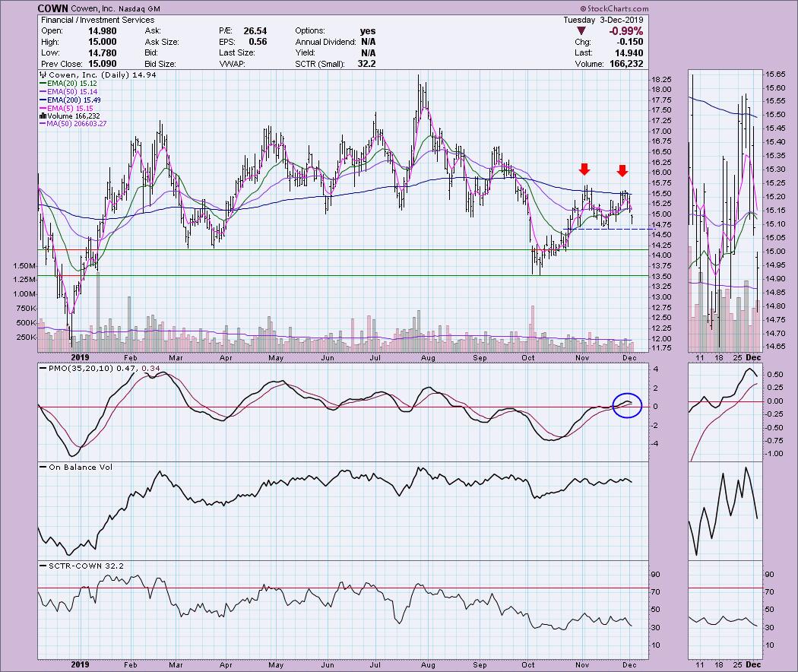Click the EMA(50) 15.14 legend entry
Image resolution: width=798 pixels, height=672 pixels.
point(68,92)
